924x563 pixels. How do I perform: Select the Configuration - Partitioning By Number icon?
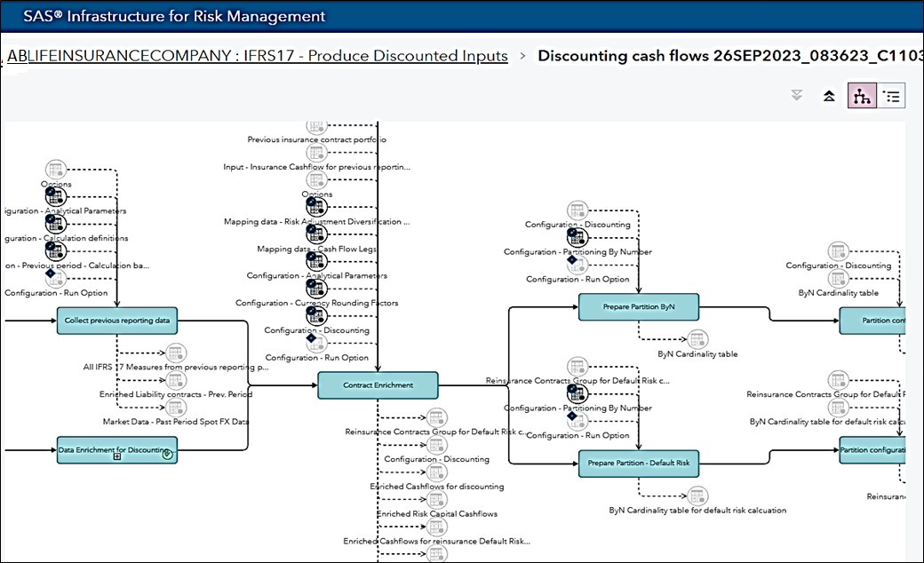(577, 238)
